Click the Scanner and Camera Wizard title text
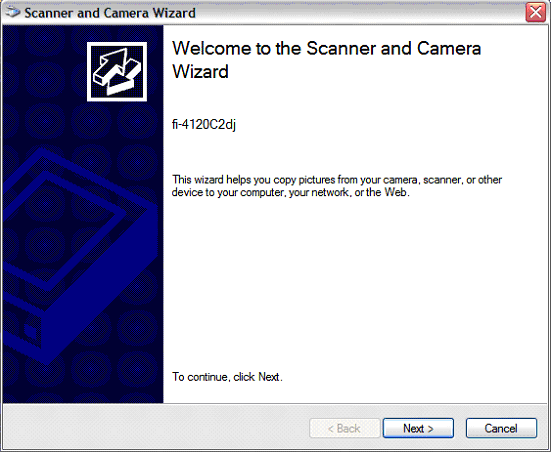This screenshot has width=552, height=453. coord(110,13)
